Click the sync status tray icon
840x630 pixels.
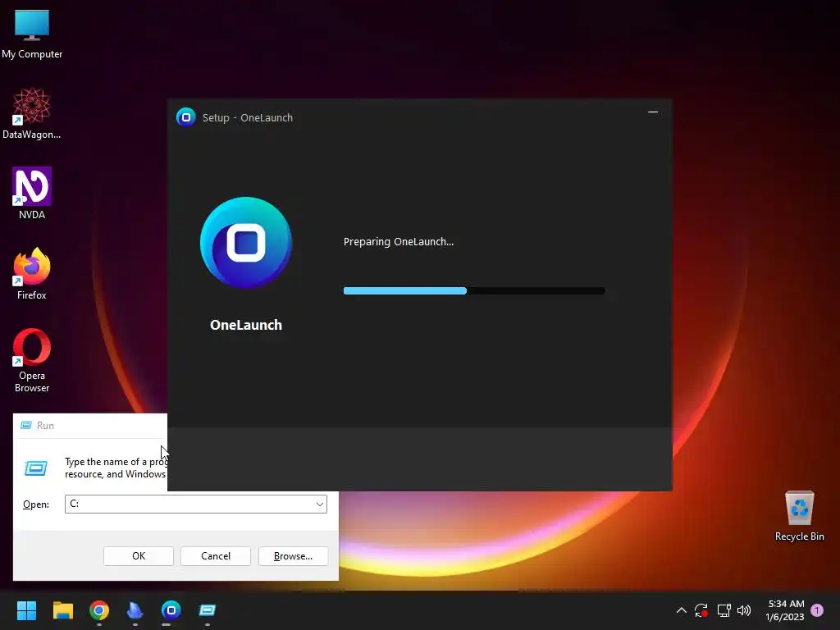coord(701,610)
